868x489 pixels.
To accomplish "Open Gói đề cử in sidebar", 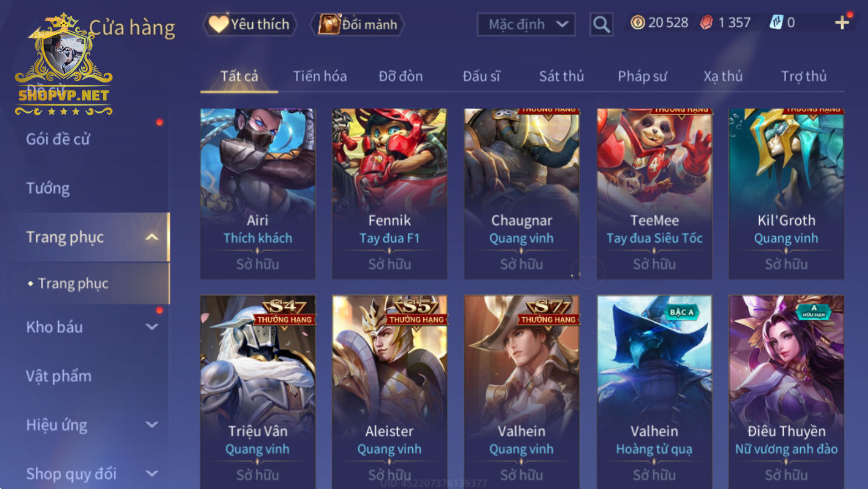I will click(x=58, y=138).
